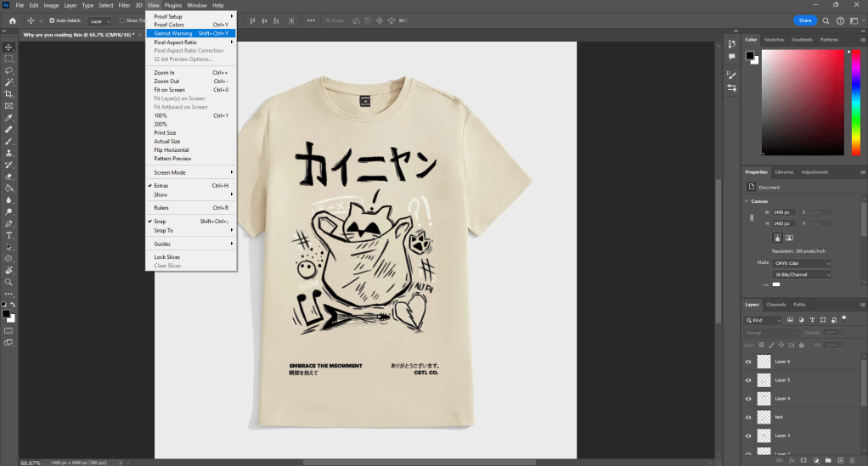Open the 16 Bits/Channel dropdown
The height and width of the screenshot is (466, 868).
tap(803, 275)
